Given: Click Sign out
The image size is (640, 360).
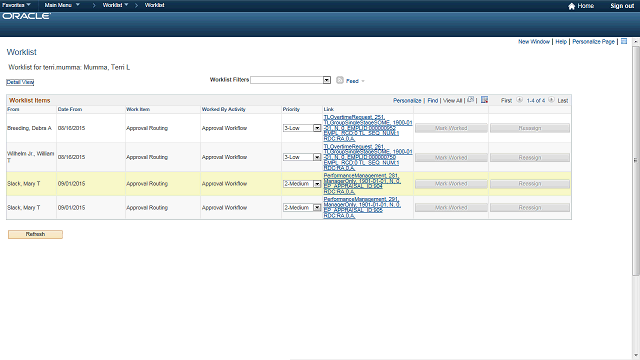Looking at the screenshot, I should coord(622,6).
